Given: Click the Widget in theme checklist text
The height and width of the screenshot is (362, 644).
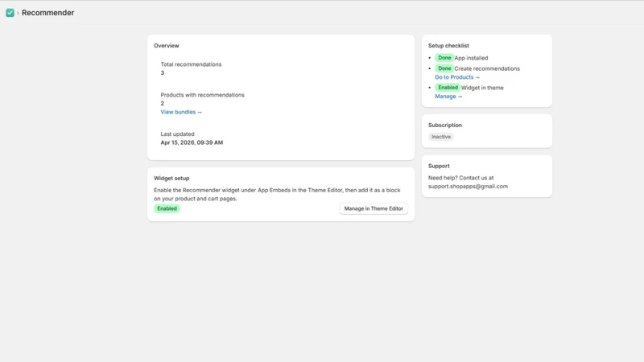Looking at the screenshot, I should pos(482,88).
